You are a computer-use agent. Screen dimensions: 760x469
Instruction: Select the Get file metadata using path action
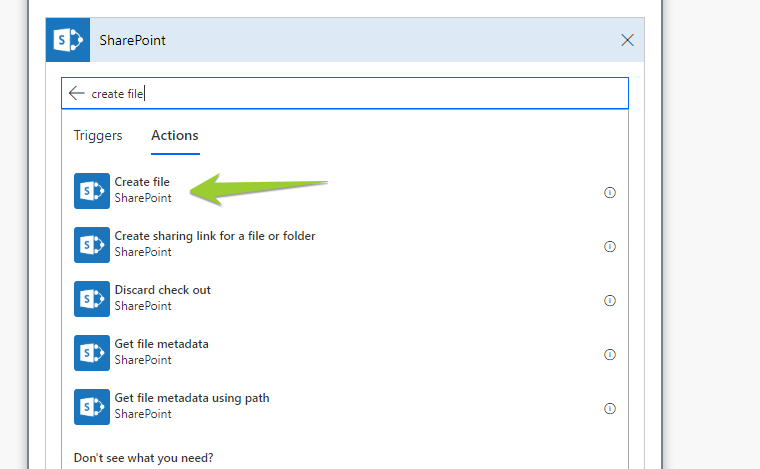click(191, 398)
